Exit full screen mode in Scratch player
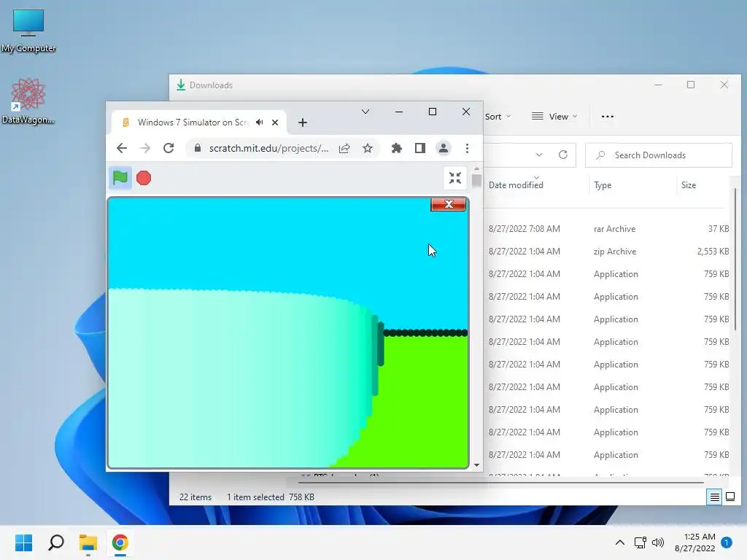The width and height of the screenshot is (747, 560). (455, 178)
